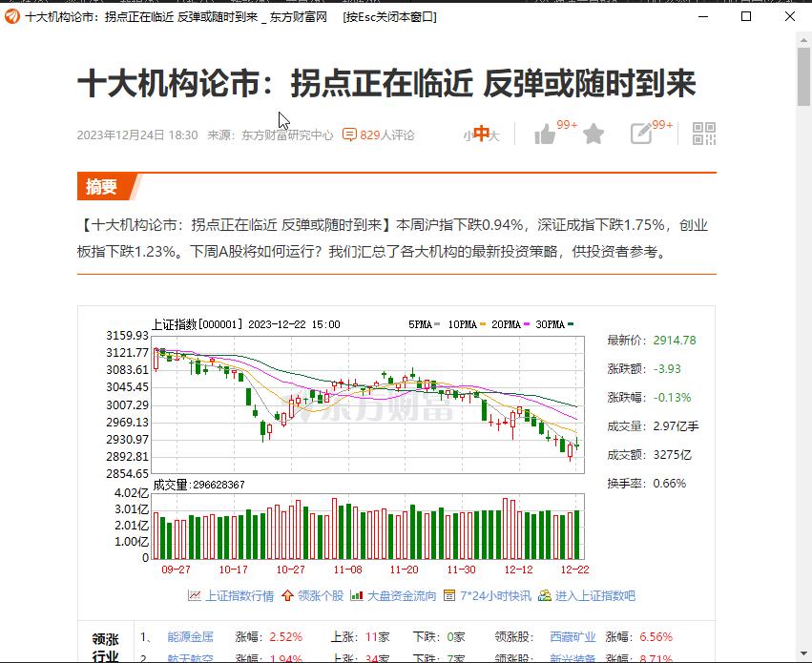
Task: Click the bar chart icon beside 大盘资金流向
Action: [356, 595]
